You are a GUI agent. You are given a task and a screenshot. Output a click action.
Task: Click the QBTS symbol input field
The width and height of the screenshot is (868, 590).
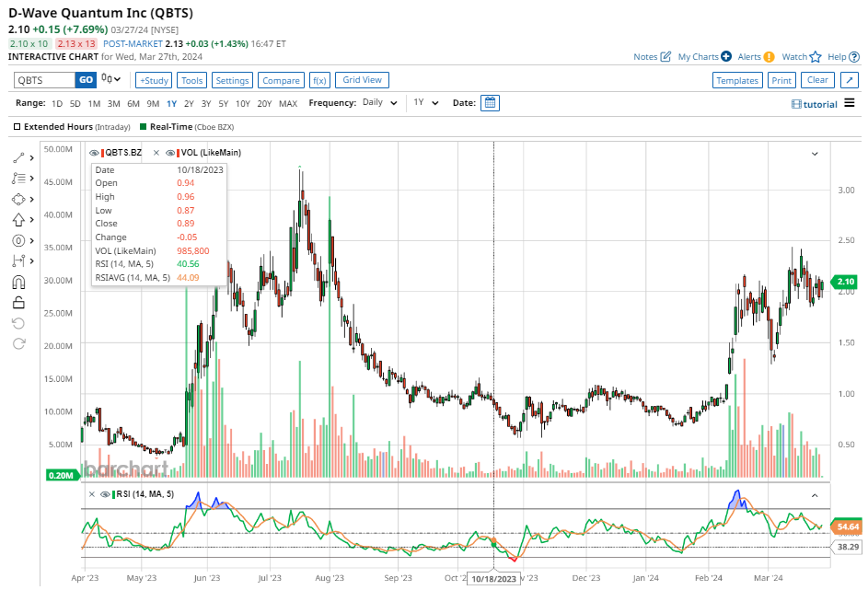click(x=44, y=80)
